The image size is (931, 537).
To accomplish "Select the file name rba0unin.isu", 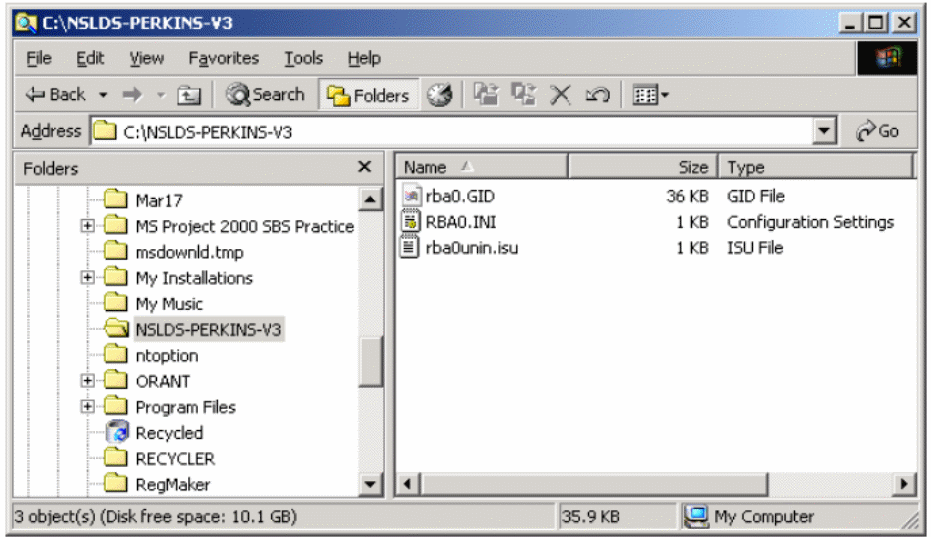I will 472,248.
